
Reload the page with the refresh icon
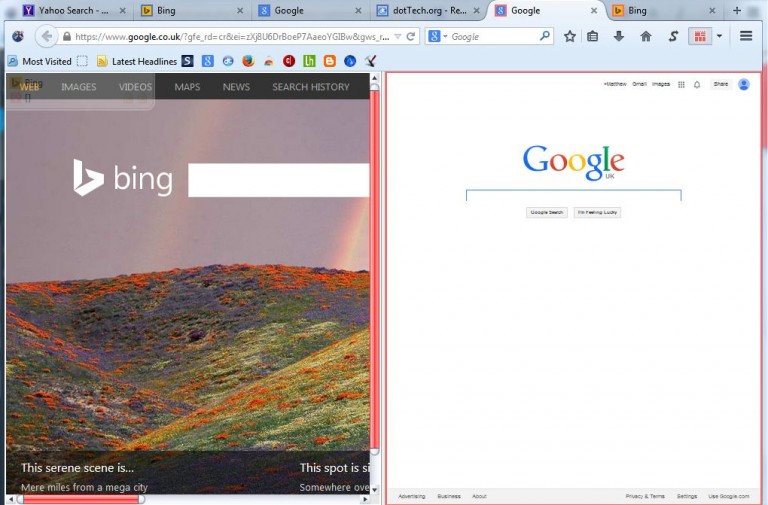tap(411, 36)
